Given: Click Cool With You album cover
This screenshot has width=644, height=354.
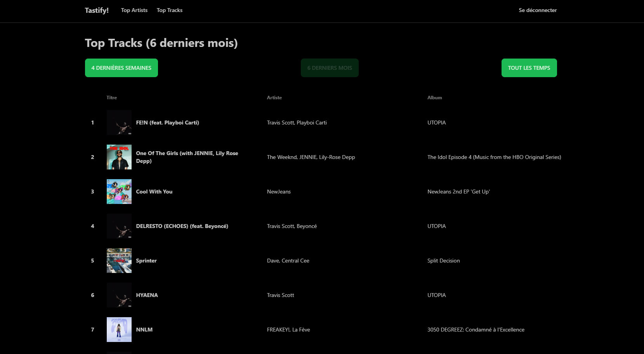Looking at the screenshot, I should click(x=119, y=192).
